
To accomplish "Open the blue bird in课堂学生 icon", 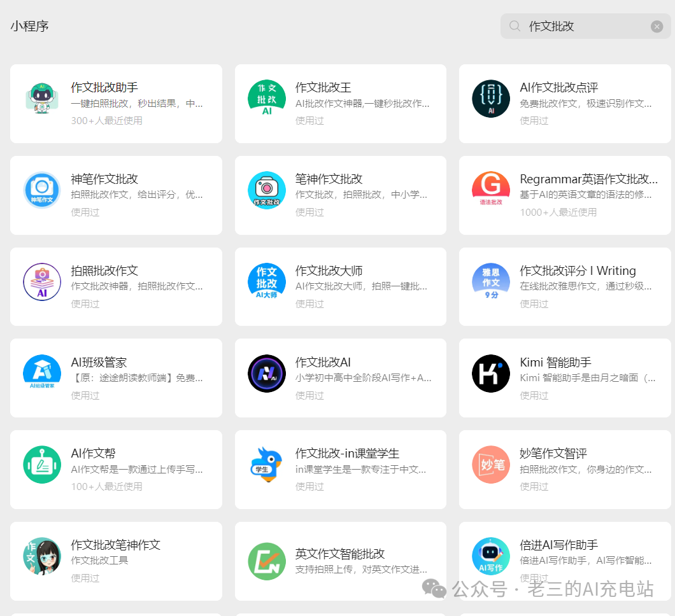I will tap(267, 465).
